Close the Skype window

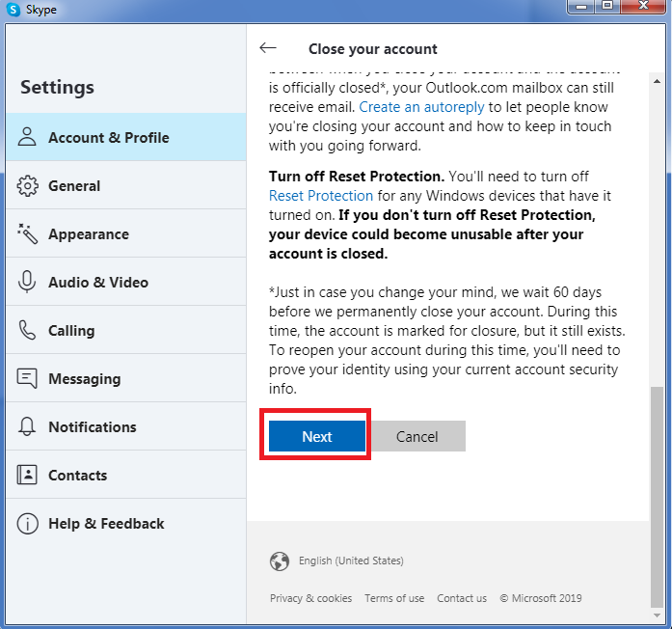click(643, 7)
